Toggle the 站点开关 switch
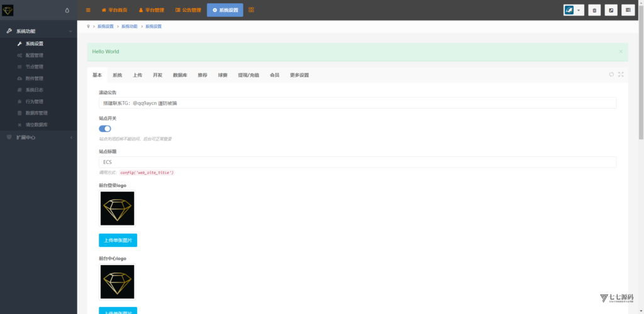 [x=105, y=128]
